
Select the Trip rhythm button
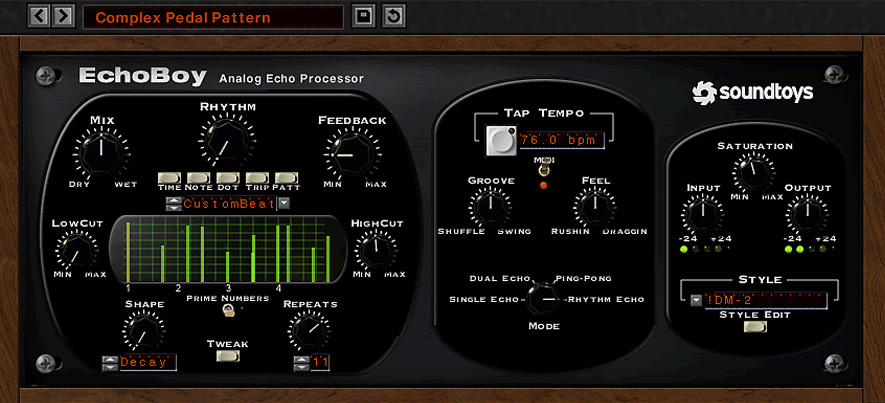(x=257, y=178)
